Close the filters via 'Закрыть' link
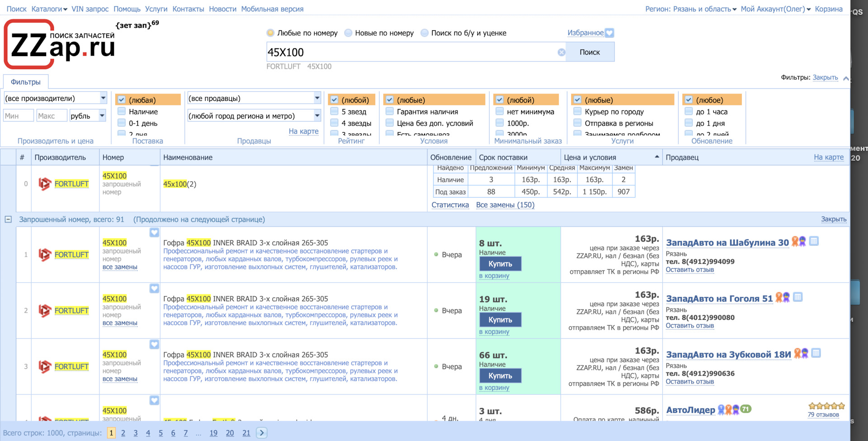This screenshot has height=441, width=868. point(825,77)
